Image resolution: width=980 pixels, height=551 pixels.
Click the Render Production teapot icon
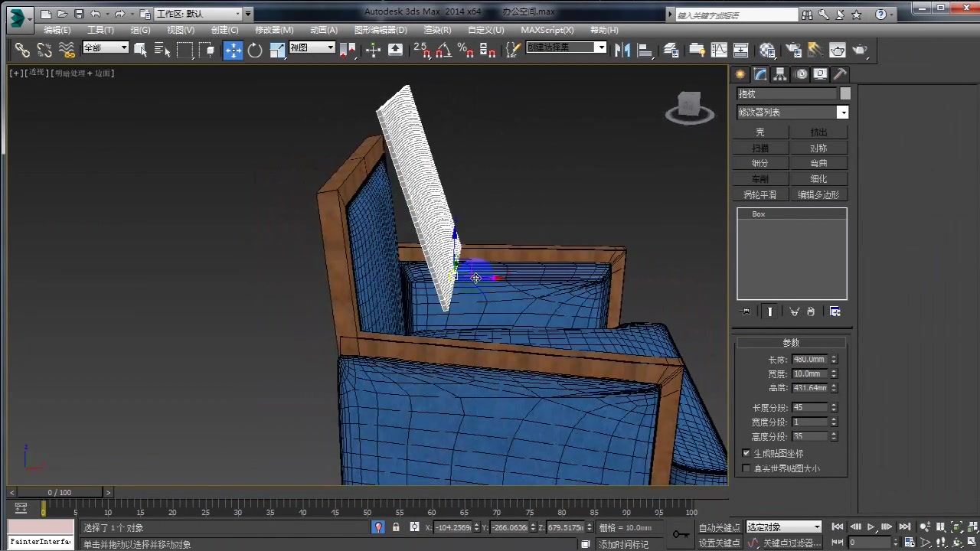point(859,50)
